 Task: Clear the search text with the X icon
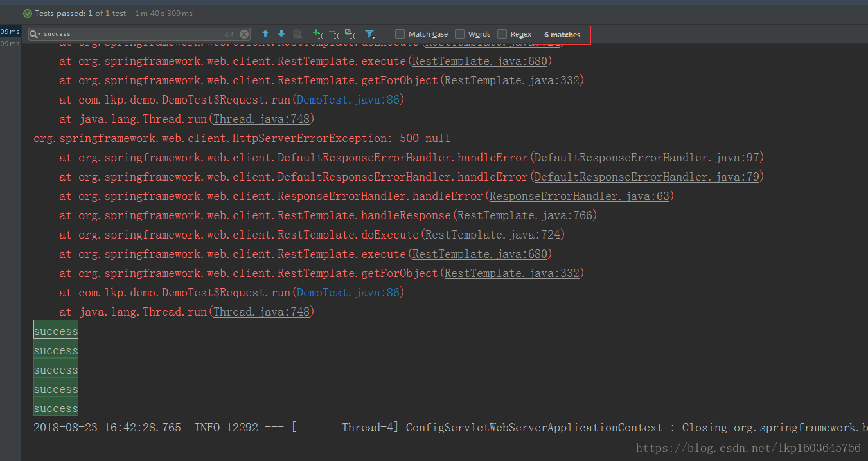point(244,34)
